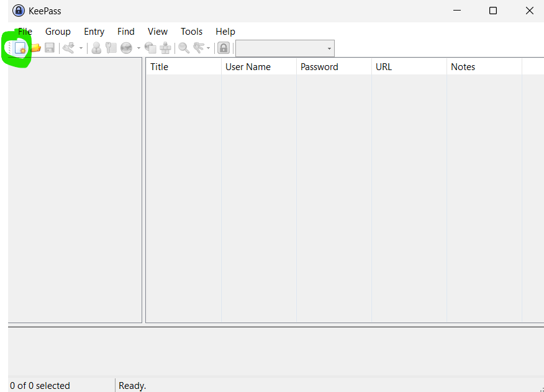The image size is (544, 392).
Task: Expand the Add Entry dropdown arrow
Action: click(81, 48)
